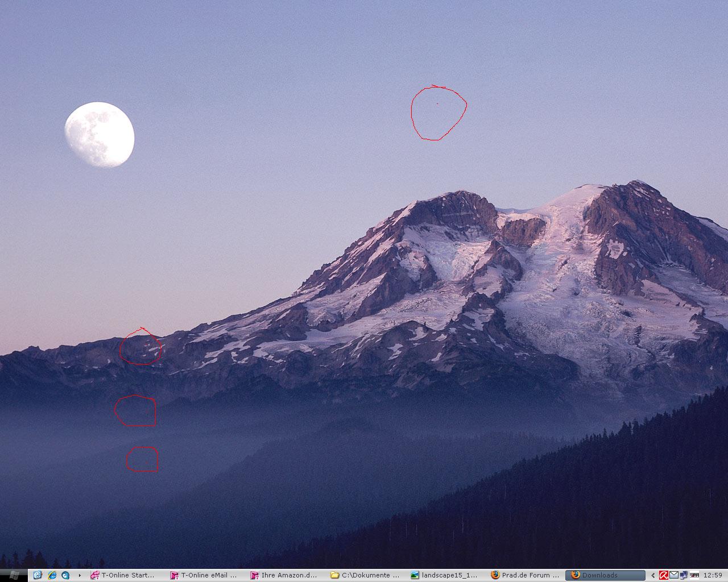The image size is (728, 582).
Task: Expand the quick launch overflow arrow
Action: [x=80, y=575]
